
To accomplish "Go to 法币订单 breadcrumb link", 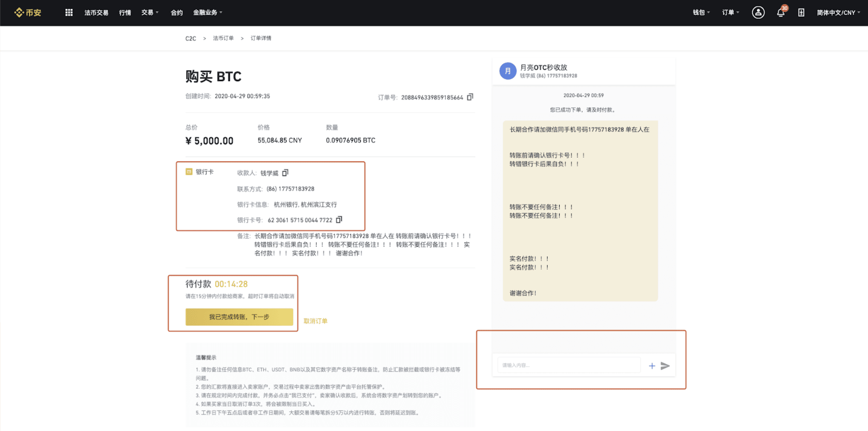I will coord(223,38).
